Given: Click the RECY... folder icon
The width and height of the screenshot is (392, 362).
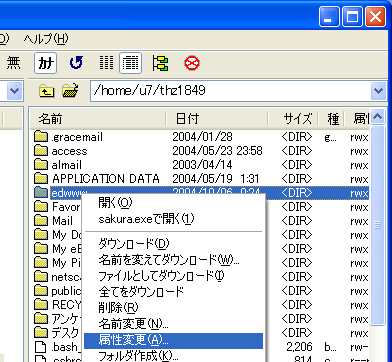Looking at the screenshot, I should pyautogui.click(x=41, y=305).
